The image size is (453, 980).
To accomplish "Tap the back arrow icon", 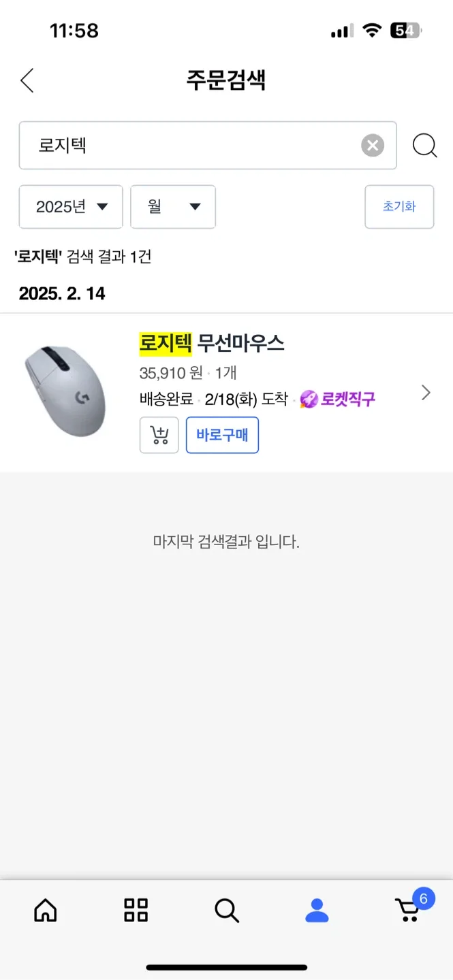I will [27, 80].
